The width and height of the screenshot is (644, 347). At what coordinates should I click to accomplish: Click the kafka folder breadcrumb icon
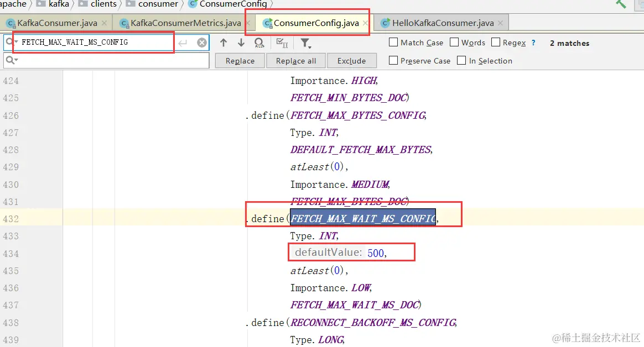click(x=41, y=4)
